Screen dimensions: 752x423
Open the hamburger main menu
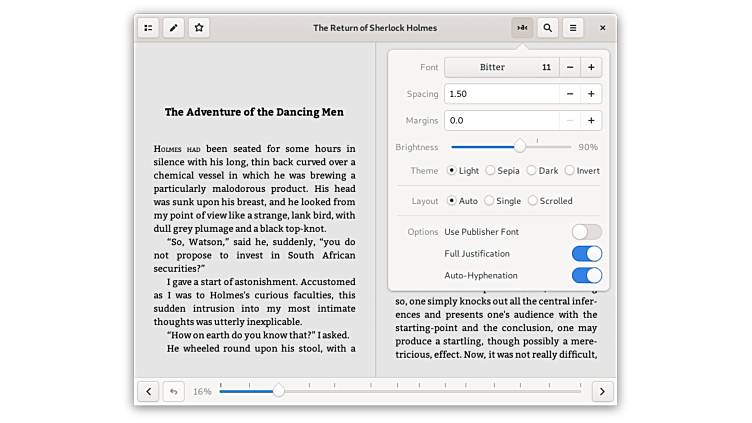click(573, 28)
